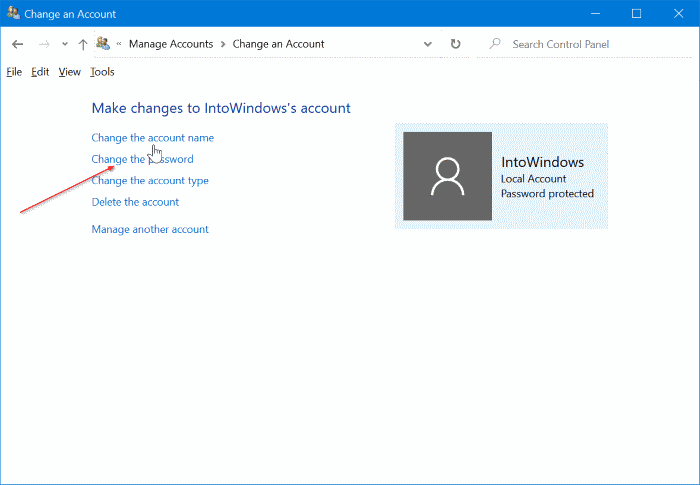Open the Manage Accounts breadcrumb

[x=171, y=44]
